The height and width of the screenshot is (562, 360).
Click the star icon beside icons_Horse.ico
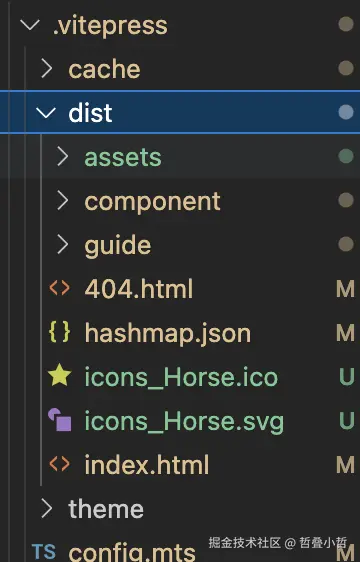coord(60,376)
